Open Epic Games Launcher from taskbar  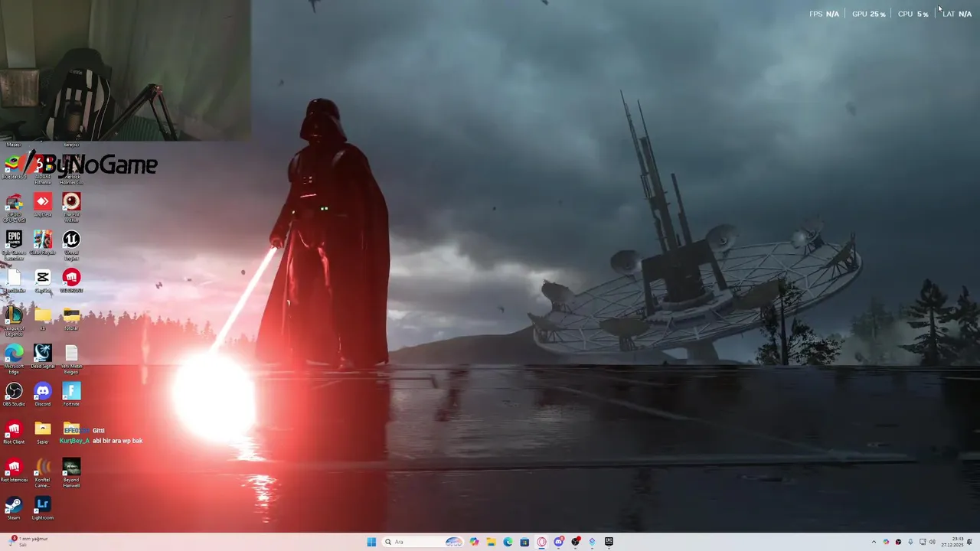(609, 542)
